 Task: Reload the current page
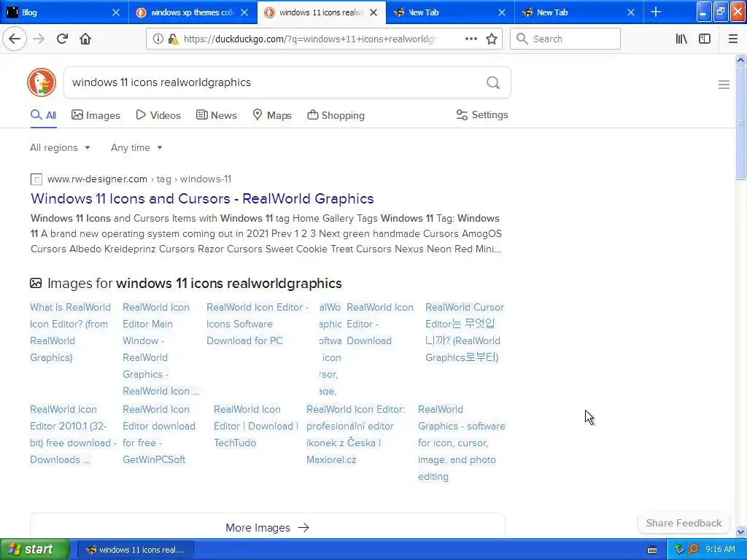click(62, 39)
